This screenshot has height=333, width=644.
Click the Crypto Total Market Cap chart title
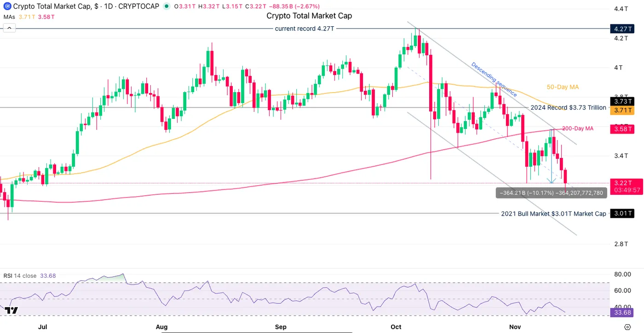click(x=309, y=16)
